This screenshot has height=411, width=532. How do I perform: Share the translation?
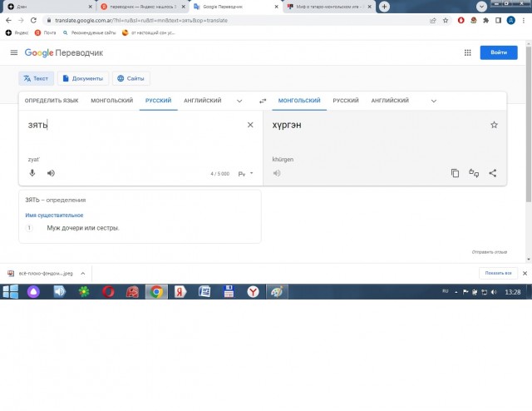493,173
